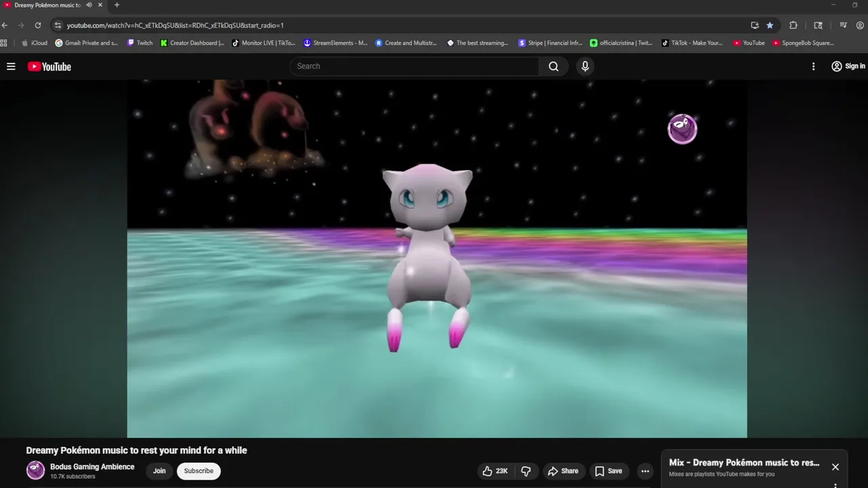Open the browser side panel icon
Image resolution: width=868 pixels, height=488 pixels.
pos(818,25)
